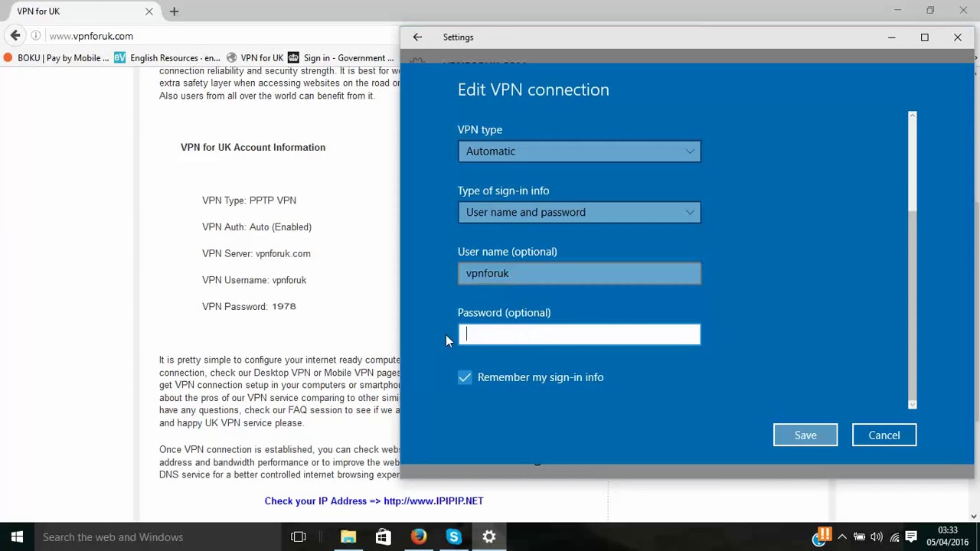Minimize the browser window
Screen dimensions: 980x551
[897, 11]
